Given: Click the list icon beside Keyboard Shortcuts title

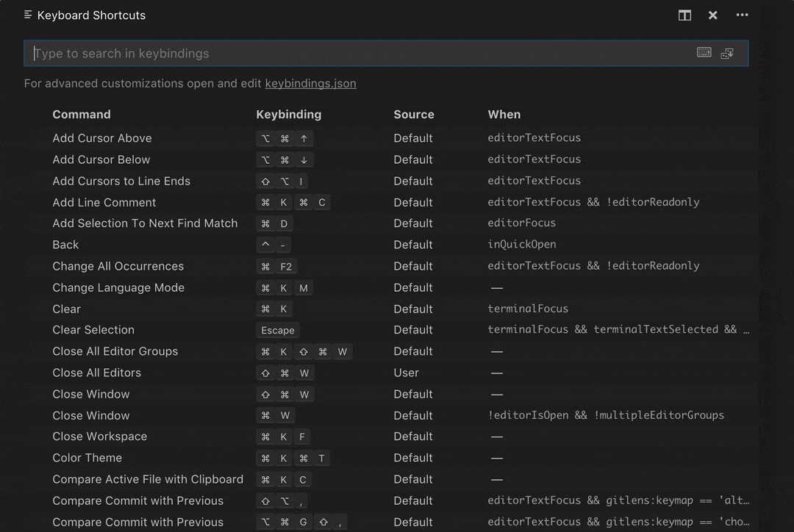Looking at the screenshot, I should coord(28,15).
